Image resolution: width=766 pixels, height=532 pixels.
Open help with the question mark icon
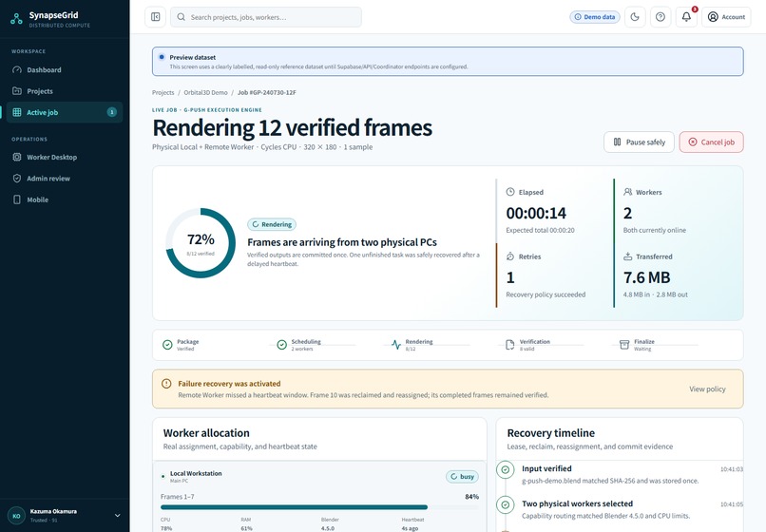pos(661,17)
